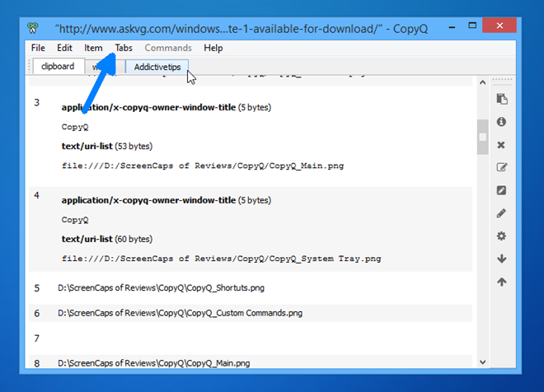Open the gear action icon
Screen dimensions: 544x392
point(501,236)
